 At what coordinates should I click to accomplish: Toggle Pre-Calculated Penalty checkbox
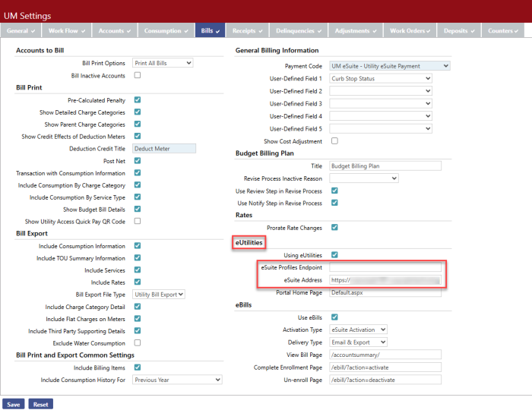[138, 100]
